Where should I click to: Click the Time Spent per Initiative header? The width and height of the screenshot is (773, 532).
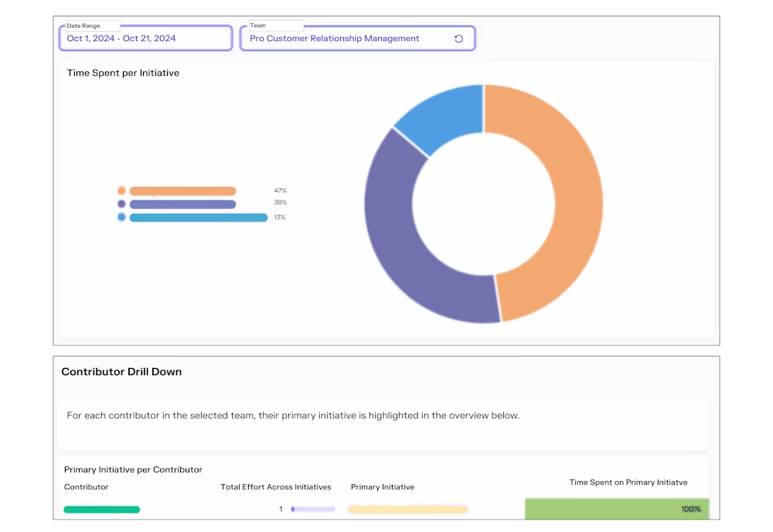[122, 73]
